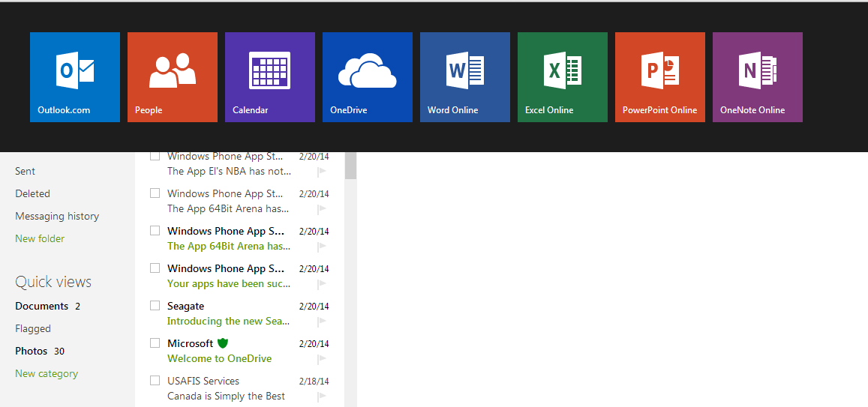Screen dimensions: 868x407
Task: Create a New folder
Action: (x=40, y=239)
